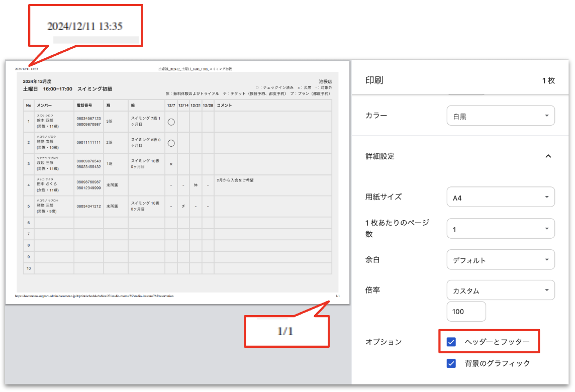This screenshot has height=392, width=575.
Task: Click the footer URL in the print preview
Action: point(94,296)
